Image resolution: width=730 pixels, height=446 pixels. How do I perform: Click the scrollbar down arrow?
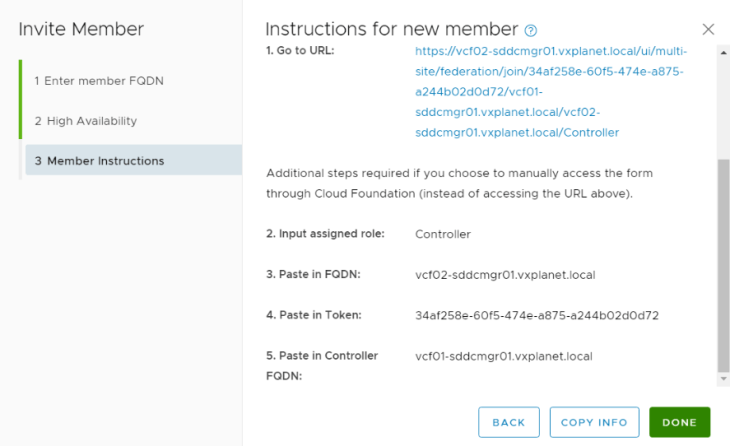(723, 378)
